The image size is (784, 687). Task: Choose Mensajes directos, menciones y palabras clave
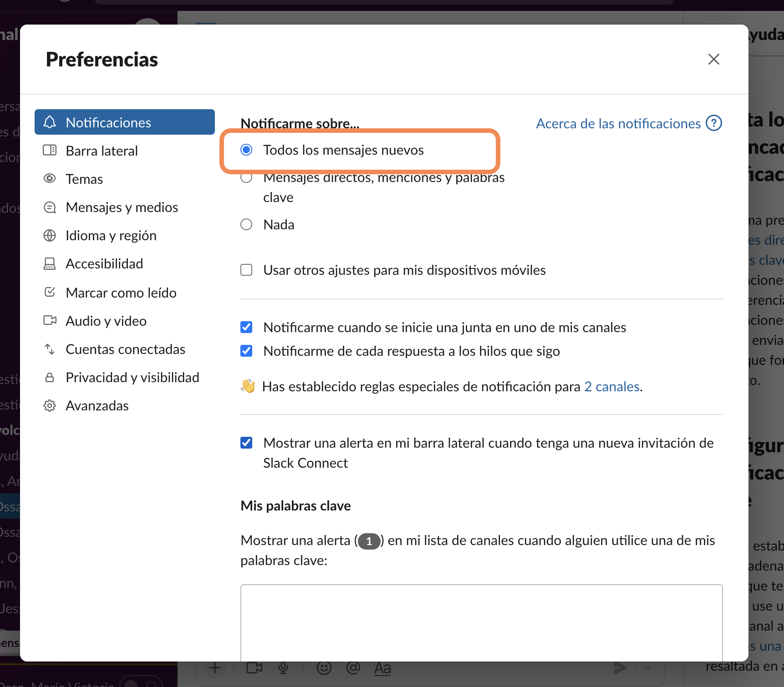point(246,178)
